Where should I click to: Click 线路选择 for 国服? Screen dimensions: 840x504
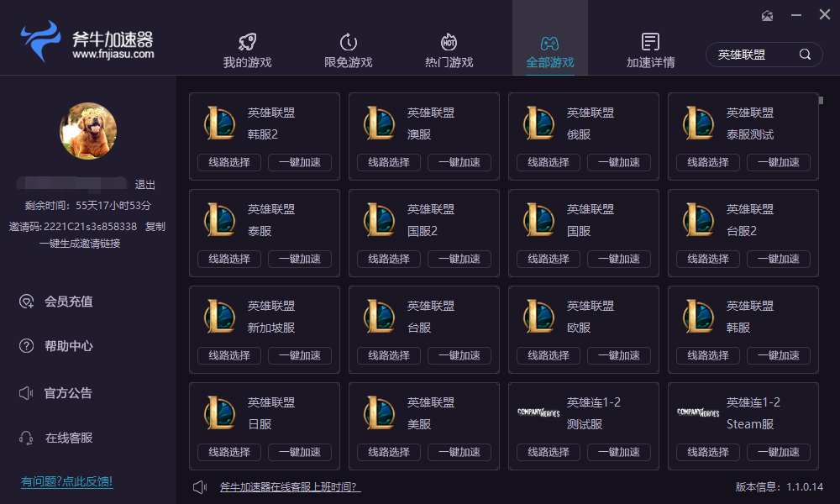(x=549, y=259)
